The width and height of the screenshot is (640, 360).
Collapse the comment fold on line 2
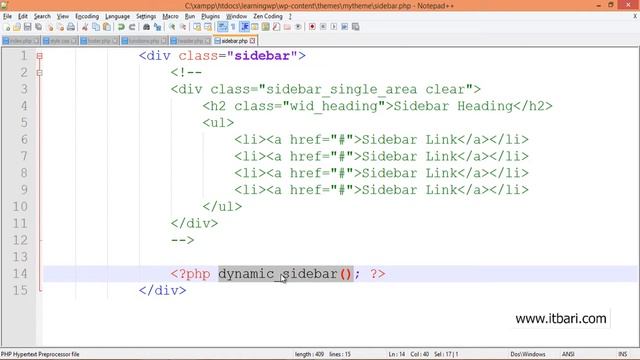pyautogui.click(x=40, y=73)
